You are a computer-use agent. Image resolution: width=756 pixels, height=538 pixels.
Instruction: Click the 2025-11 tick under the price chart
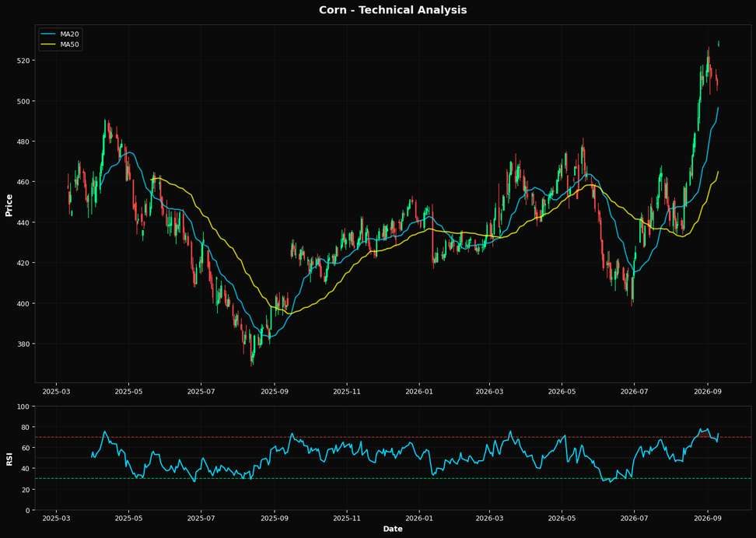[347, 391]
